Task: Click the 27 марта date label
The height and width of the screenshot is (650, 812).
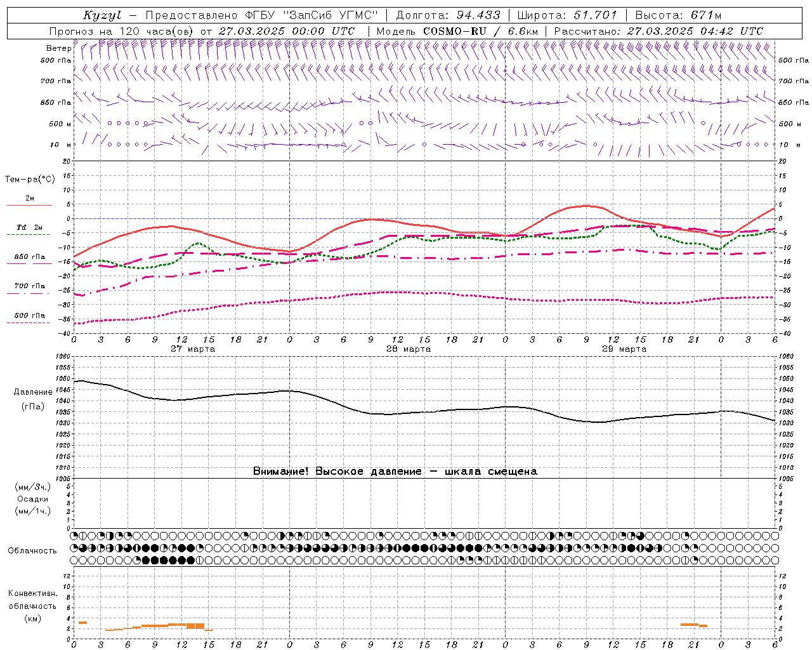Action: point(193,349)
